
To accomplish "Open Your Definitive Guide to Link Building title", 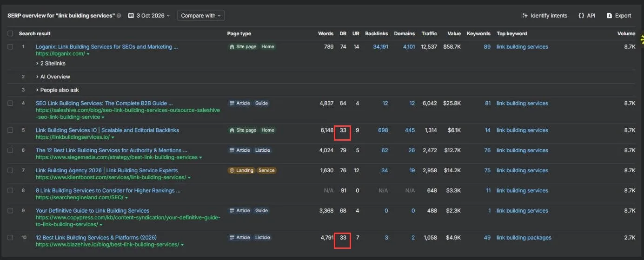I will pos(93,211).
